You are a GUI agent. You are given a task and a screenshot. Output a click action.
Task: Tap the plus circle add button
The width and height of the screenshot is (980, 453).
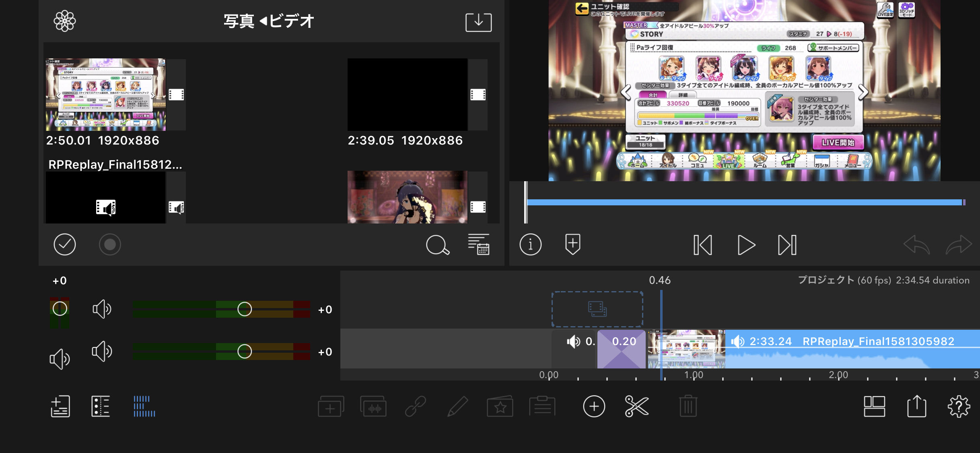coord(594,406)
